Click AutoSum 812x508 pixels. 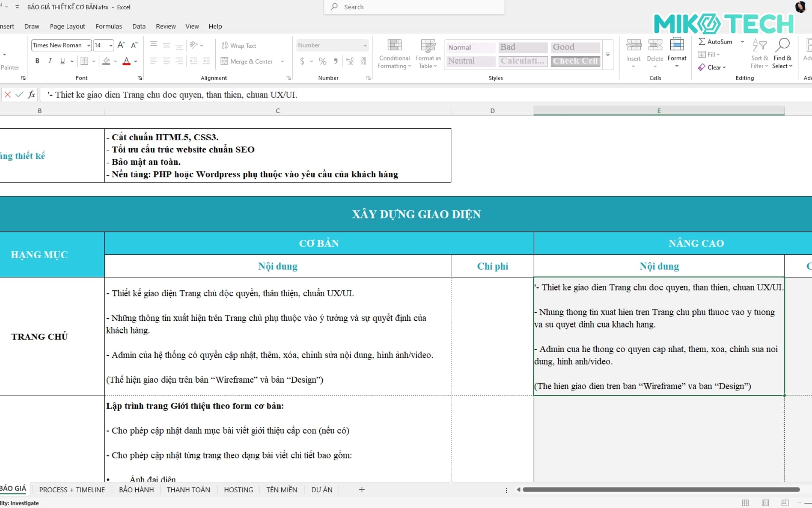[x=715, y=41]
